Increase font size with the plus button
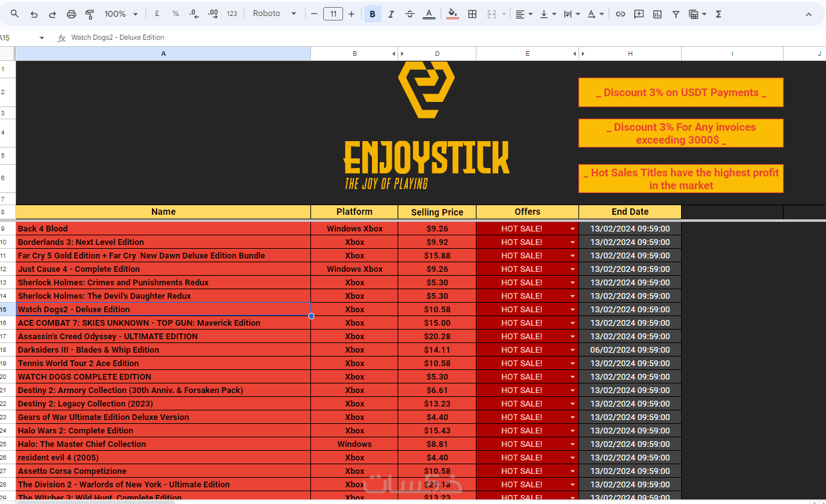The image size is (826, 504). [351, 14]
